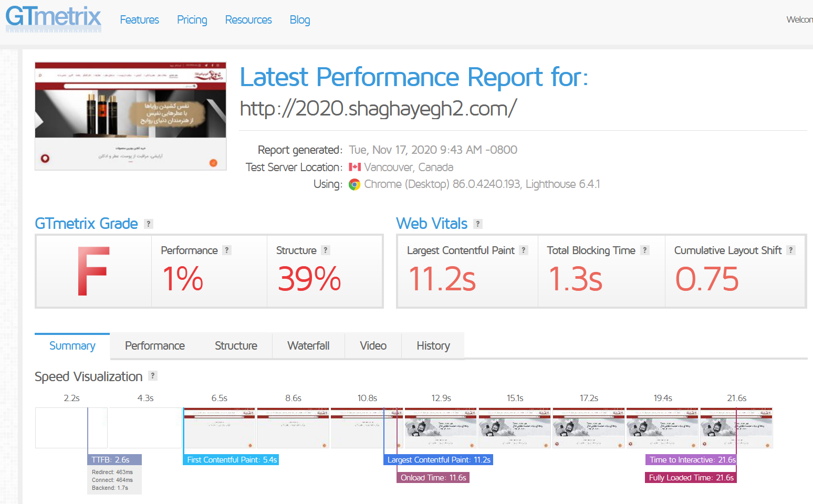Viewport: 813px width, 504px height.
Task: Click the Redirect: 463ms text
Action: (112, 472)
